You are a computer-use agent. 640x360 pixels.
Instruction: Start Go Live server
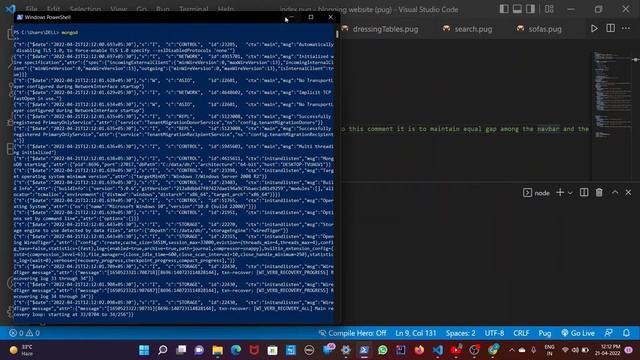(578, 333)
